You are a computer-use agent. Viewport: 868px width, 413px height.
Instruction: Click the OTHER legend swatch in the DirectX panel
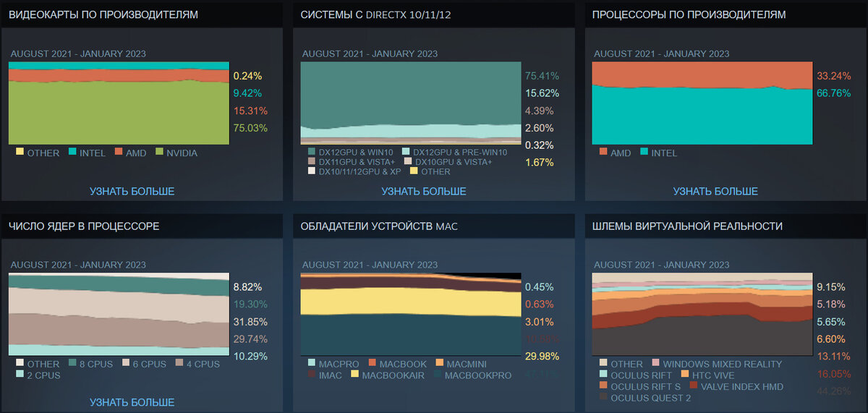(414, 171)
